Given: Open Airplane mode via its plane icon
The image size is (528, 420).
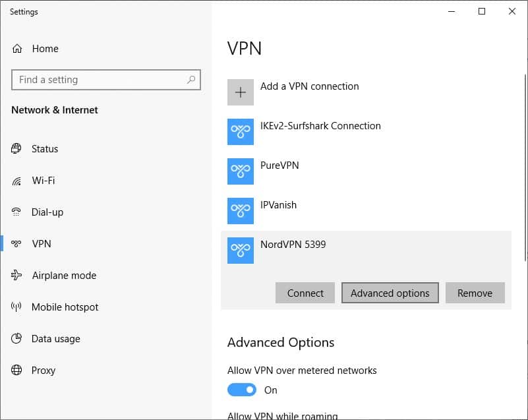Looking at the screenshot, I should click(16, 275).
